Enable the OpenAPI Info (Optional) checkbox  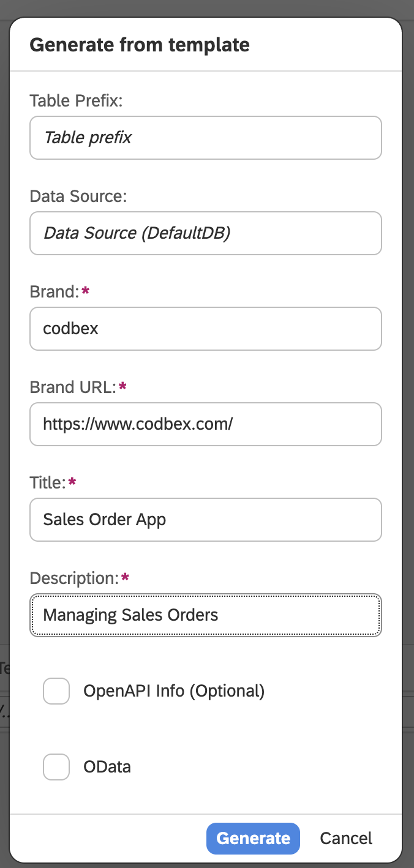(56, 691)
